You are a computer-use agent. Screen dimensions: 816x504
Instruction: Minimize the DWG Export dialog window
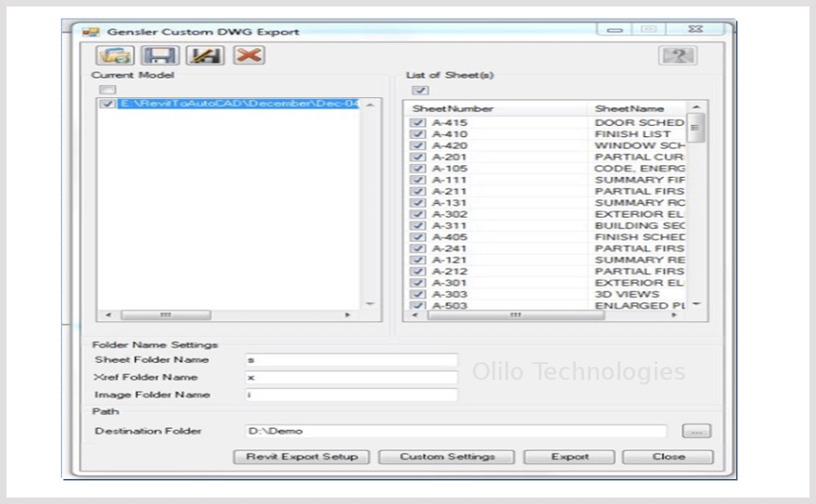[x=615, y=30]
